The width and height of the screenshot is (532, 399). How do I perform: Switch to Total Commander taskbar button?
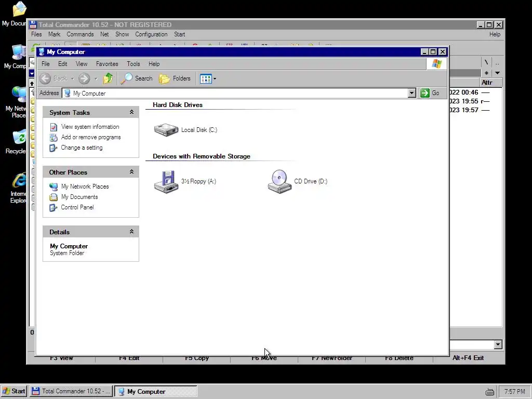[x=71, y=391]
